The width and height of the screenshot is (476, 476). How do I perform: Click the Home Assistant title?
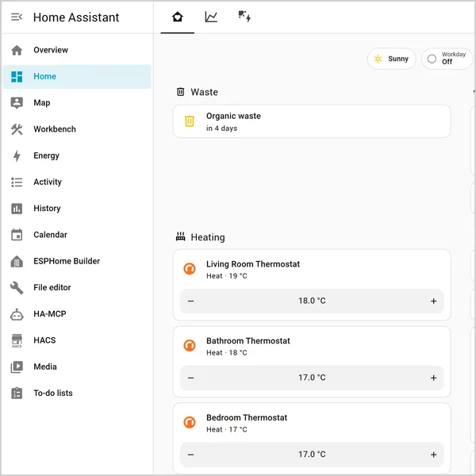[76, 17]
